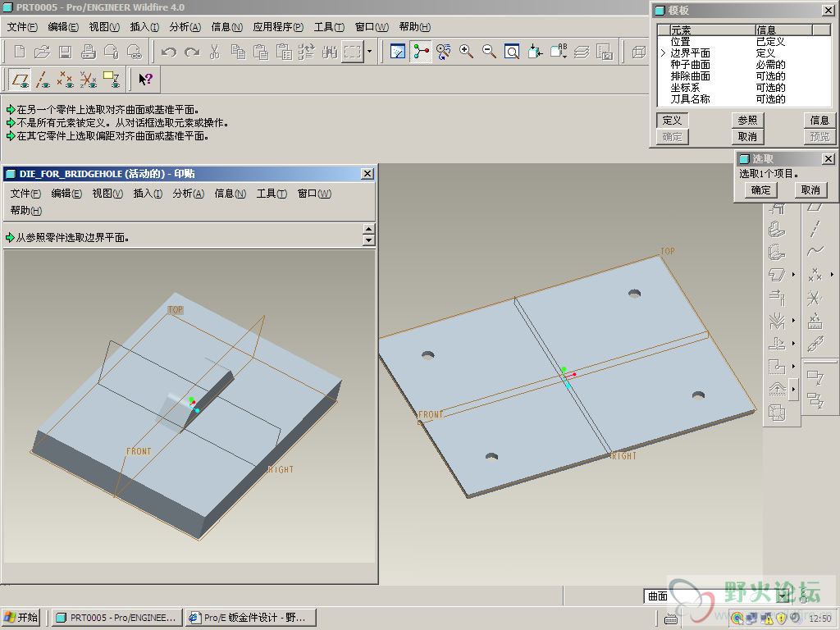This screenshot has height=630, width=840.
Task: Click the open file folder icon
Action: 43,52
